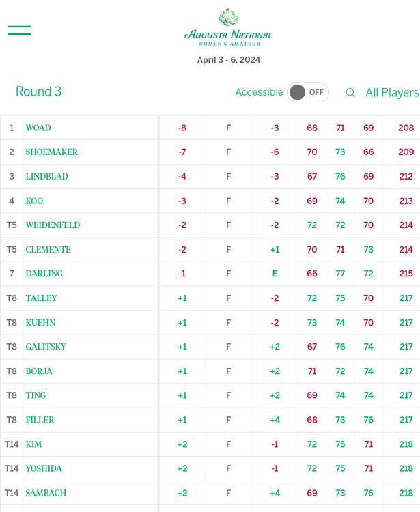The image size is (420, 512).
Task: Click the player search magnifier icon
Action: [350, 92]
